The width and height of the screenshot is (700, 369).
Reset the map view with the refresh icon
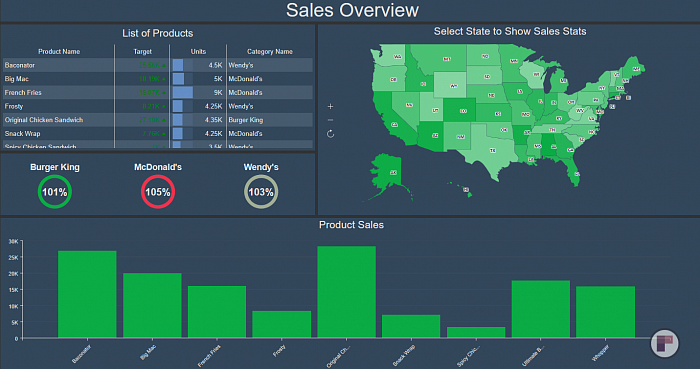click(330, 134)
